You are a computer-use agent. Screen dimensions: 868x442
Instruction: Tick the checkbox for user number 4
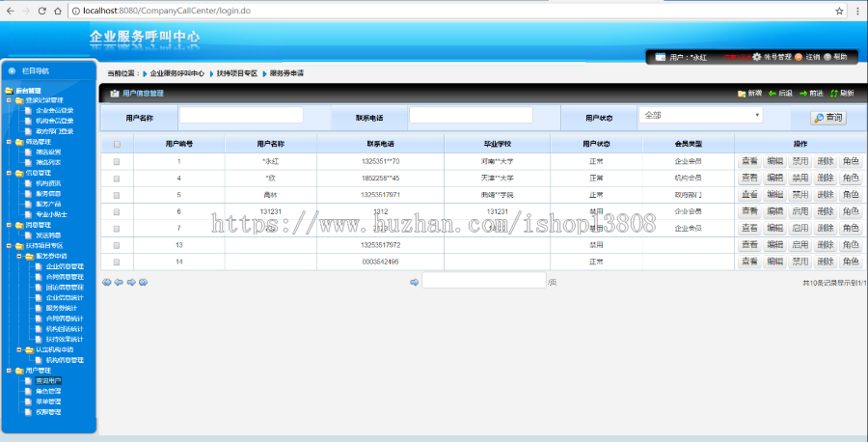[117, 179]
